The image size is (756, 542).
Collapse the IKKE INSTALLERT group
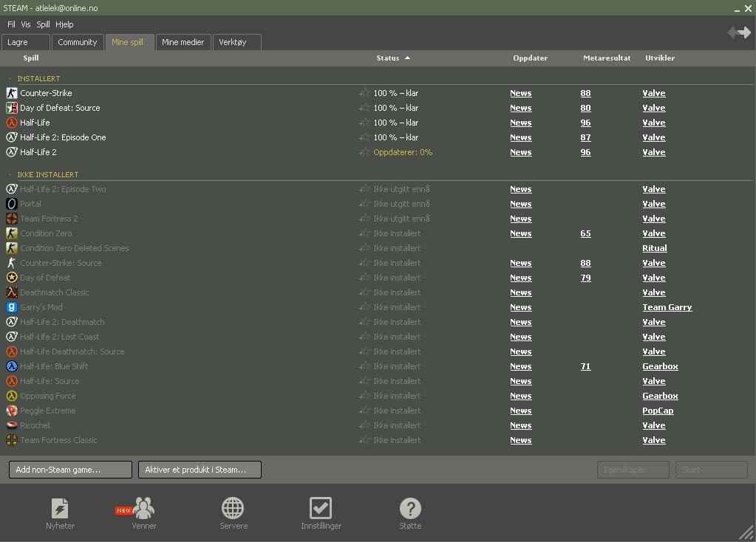pyautogui.click(x=10, y=174)
